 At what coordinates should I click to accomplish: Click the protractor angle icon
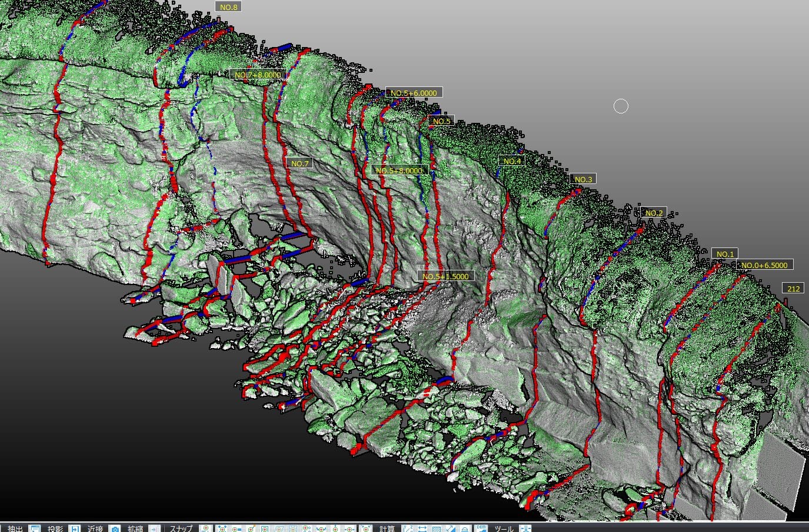[465, 528]
